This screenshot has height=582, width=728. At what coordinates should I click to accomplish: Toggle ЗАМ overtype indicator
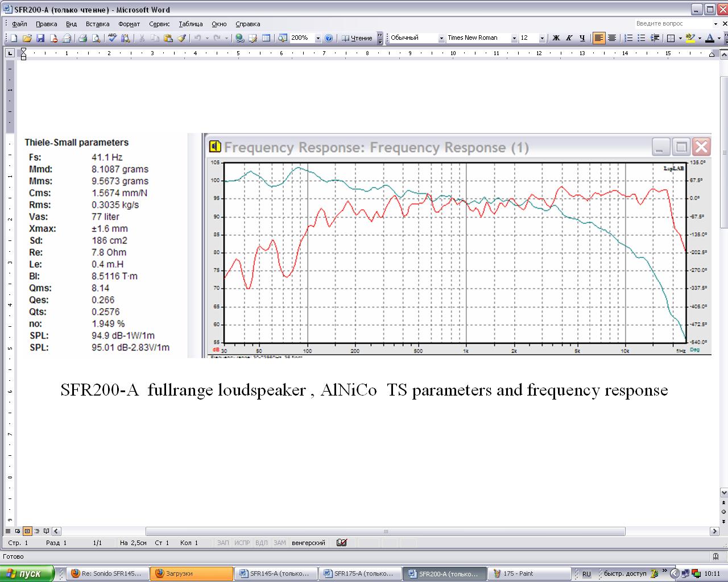click(x=280, y=543)
